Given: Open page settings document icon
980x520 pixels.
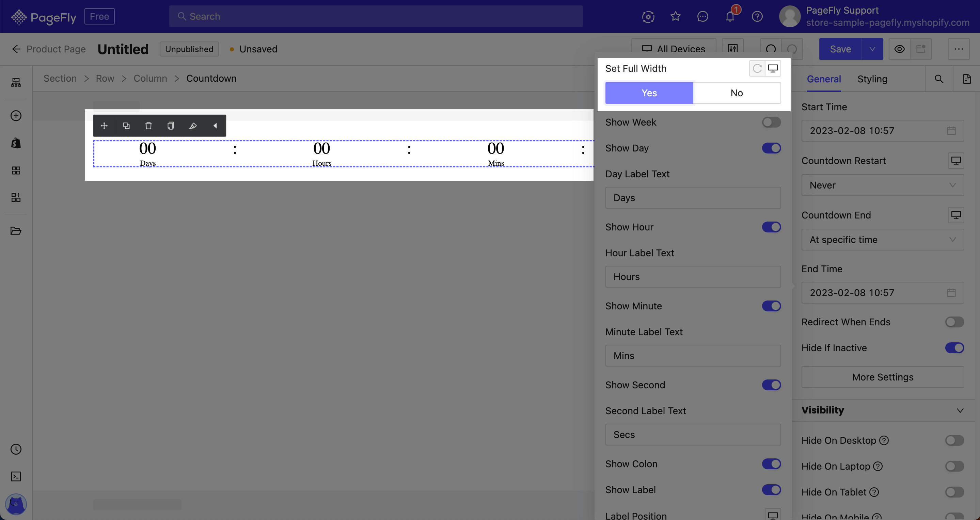Looking at the screenshot, I should click(967, 79).
